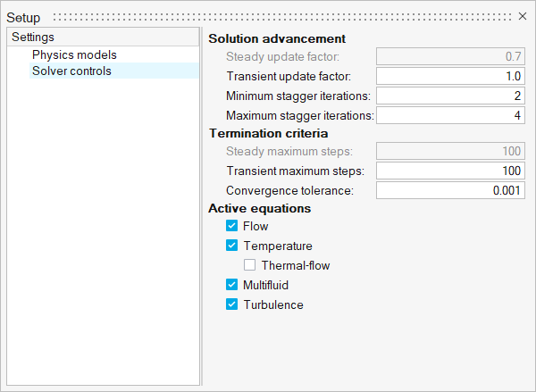Enable the Thermal-flow checkbox

(x=250, y=265)
